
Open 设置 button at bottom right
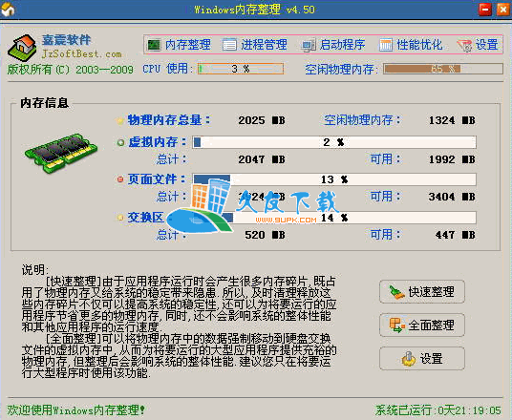(x=422, y=359)
